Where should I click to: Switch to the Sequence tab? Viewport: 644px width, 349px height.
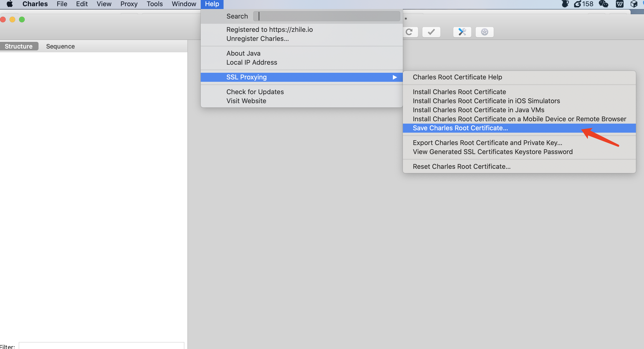[60, 46]
